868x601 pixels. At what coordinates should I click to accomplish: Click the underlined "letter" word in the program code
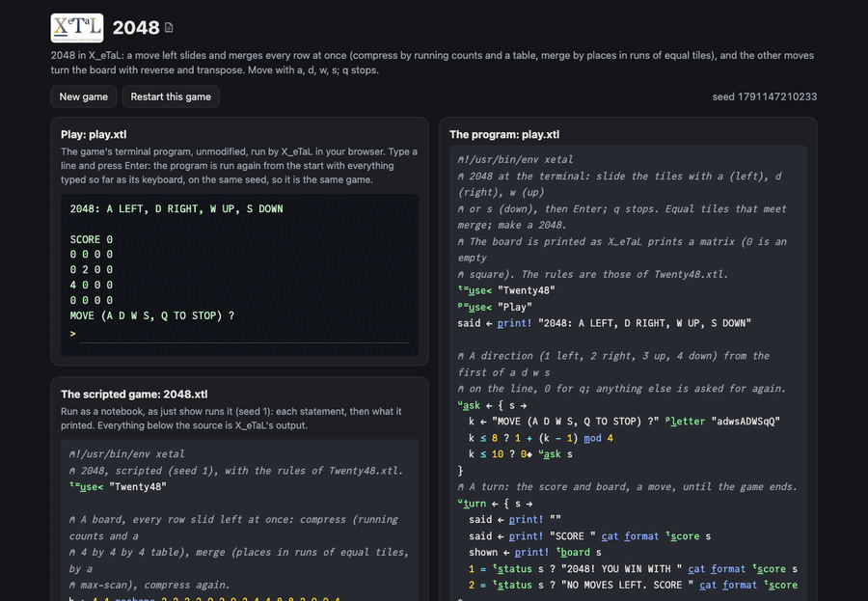[688, 422]
